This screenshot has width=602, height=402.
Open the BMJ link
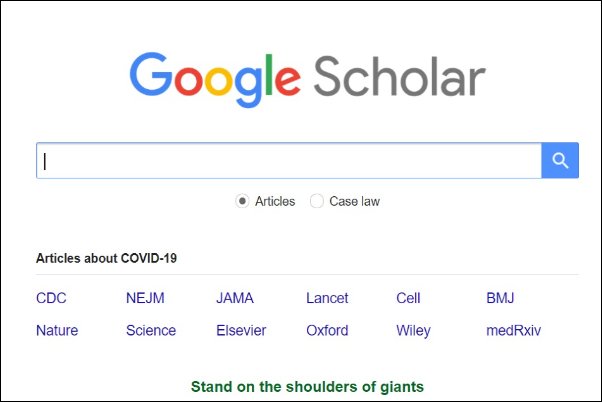pyautogui.click(x=500, y=298)
